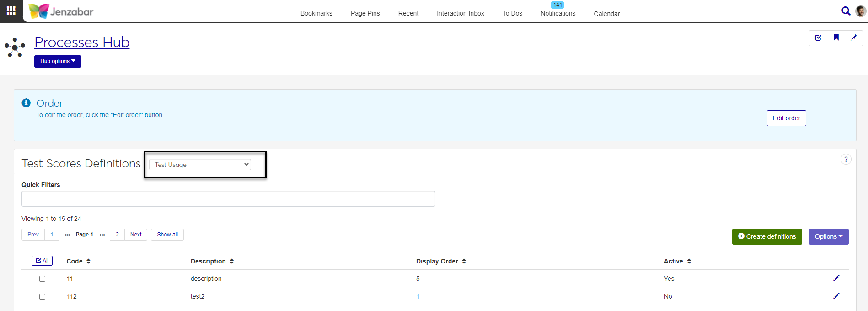The height and width of the screenshot is (311, 868).
Task: Edit the row with code 11
Action: coord(836,279)
